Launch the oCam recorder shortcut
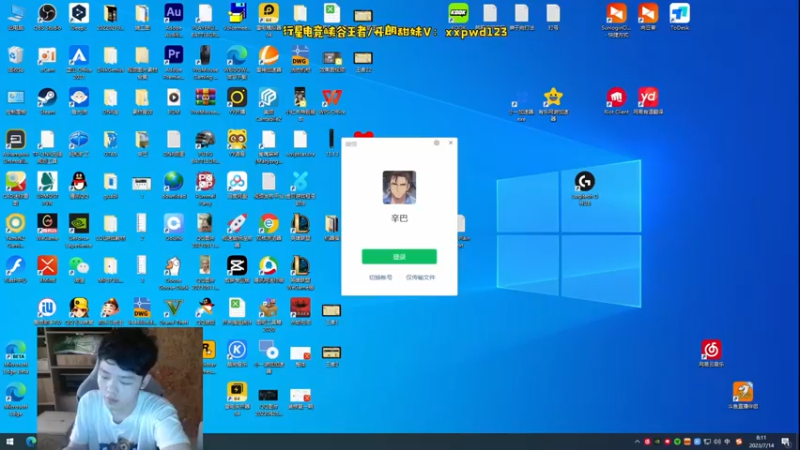The height and width of the screenshot is (450, 800). pos(47,55)
